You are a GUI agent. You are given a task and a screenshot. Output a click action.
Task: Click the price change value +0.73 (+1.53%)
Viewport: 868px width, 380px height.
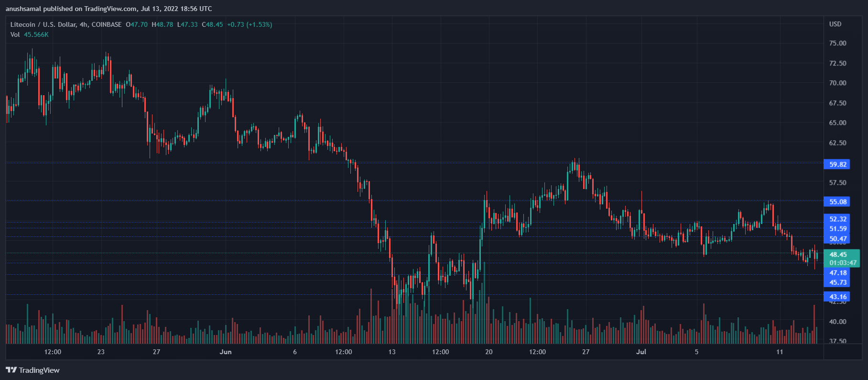tap(250, 24)
